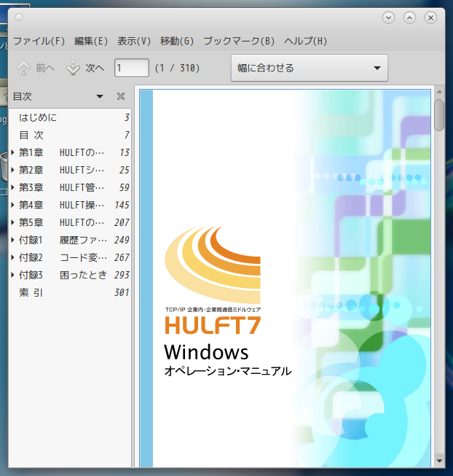
Task: Select the 目 次 entry on page 7
Action: [x=70, y=135]
